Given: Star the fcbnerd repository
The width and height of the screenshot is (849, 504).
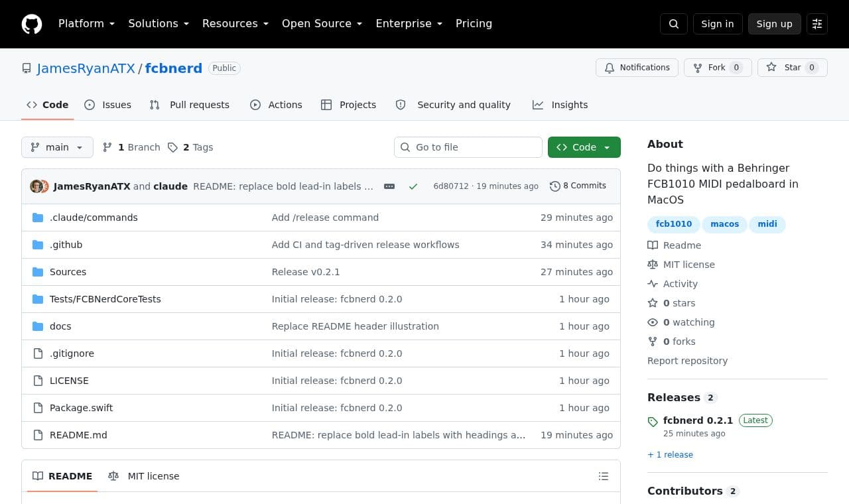Looking at the screenshot, I should [793, 68].
